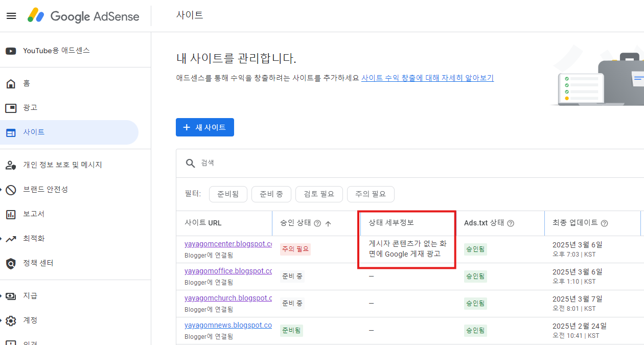Open yayagomnews.blogspot site link
The height and width of the screenshot is (345, 644).
click(x=228, y=325)
